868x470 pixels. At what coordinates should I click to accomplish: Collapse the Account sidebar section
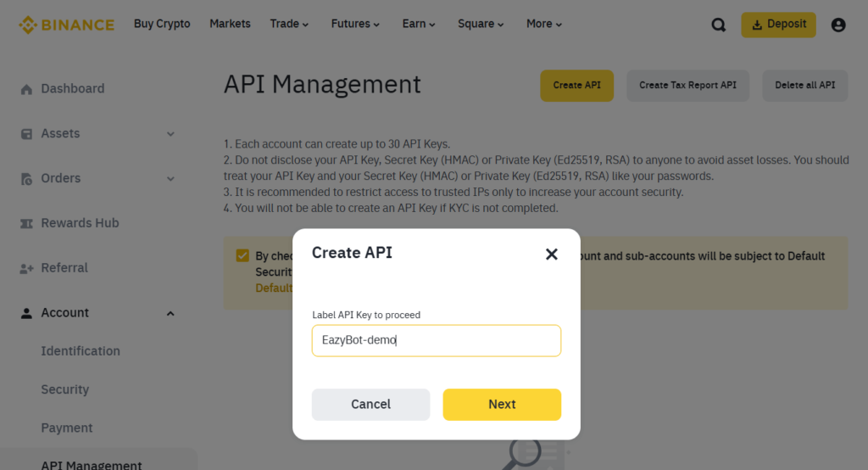click(170, 314)
